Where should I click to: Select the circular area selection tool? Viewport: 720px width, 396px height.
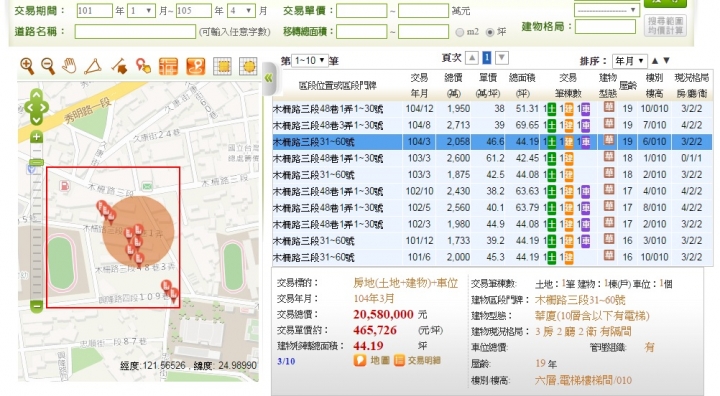click(248, 67)
